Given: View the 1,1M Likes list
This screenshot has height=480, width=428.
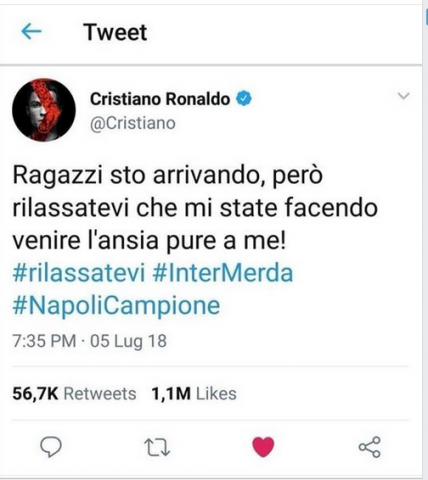Looking at the screenshot, I should tap(194, 394).
